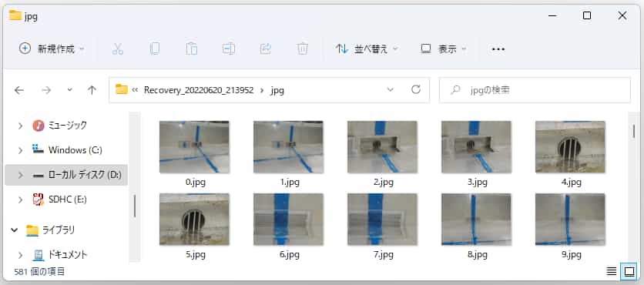Image resolution: width=644 pixels, height=285 pixels.
Task: Minimize the jpg Explorer window
Action: click(552, 15)
